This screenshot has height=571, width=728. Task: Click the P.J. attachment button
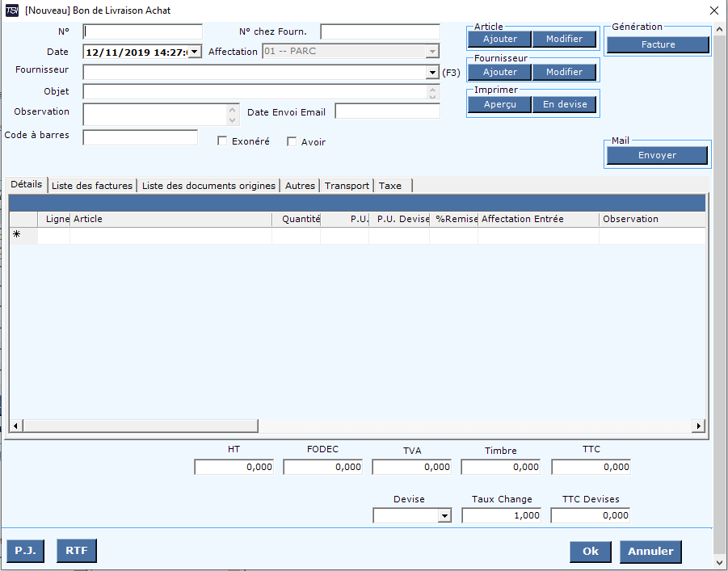tap(25, 551)
